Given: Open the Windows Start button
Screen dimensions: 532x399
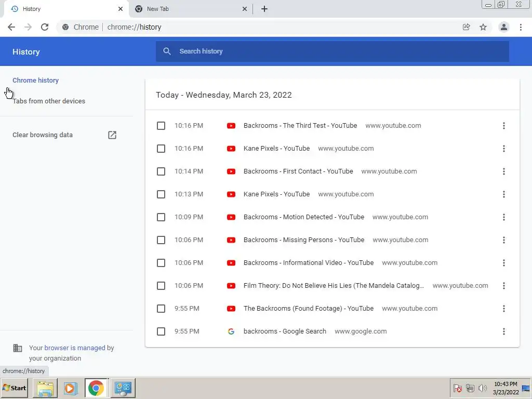Looking at the screenshot, I should [x=14, y=388].
